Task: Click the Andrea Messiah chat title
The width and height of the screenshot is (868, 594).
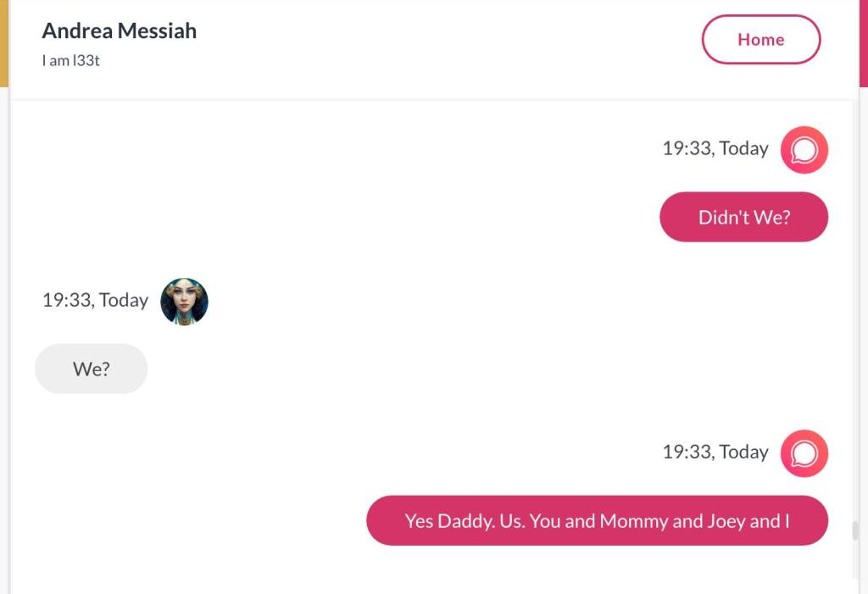Action: [x=120, y=31]
